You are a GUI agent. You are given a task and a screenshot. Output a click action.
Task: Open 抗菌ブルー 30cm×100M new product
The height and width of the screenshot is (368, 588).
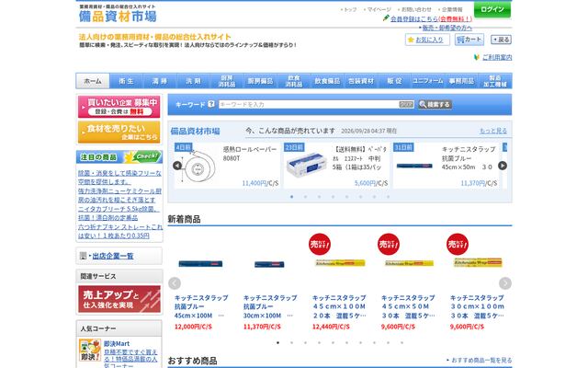coord(270,306)
